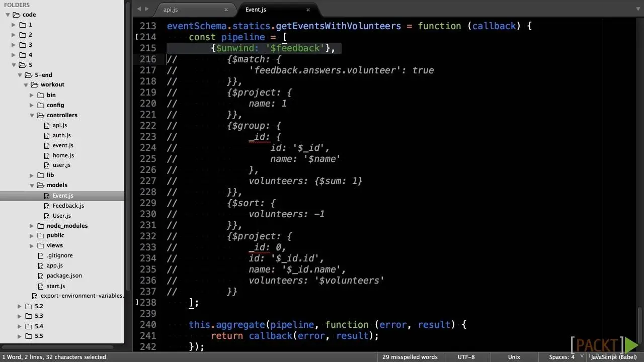This screenshot has height=362, width=644.
Task: Click the lib folder icon
Action: pos(41,175)
